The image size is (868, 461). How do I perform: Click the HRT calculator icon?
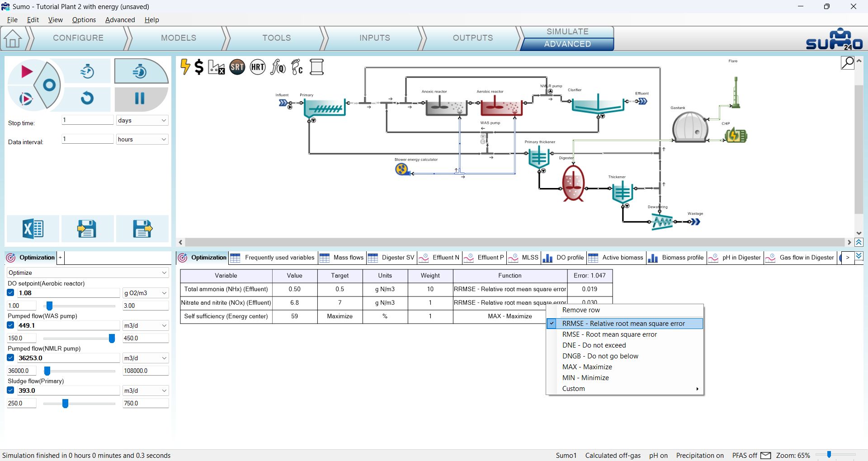(x=258, y=67)
